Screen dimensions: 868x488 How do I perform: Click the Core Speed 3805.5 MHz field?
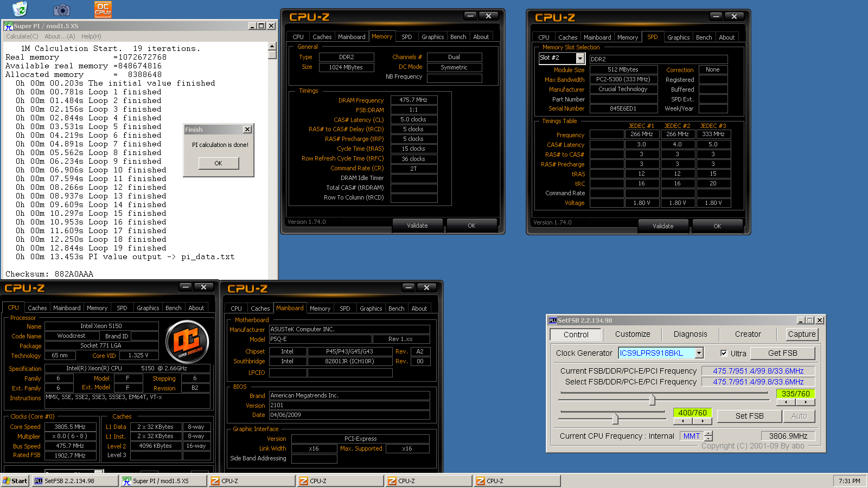coord(71,427)
